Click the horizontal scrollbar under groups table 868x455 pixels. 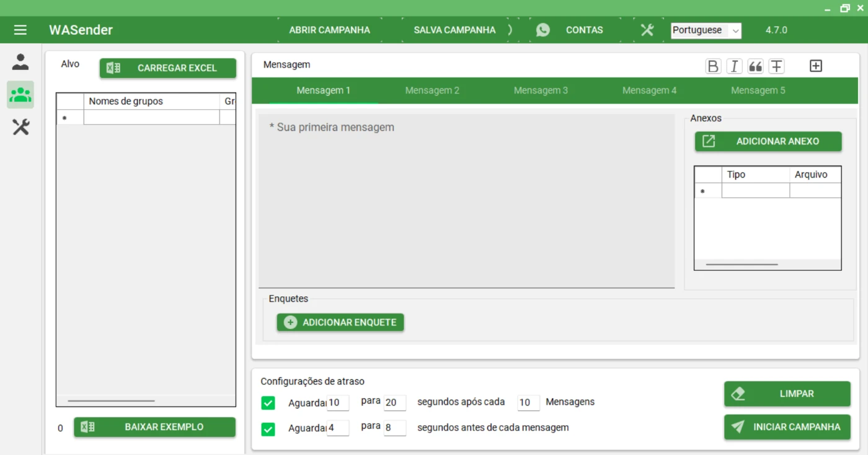pos(112,401)
